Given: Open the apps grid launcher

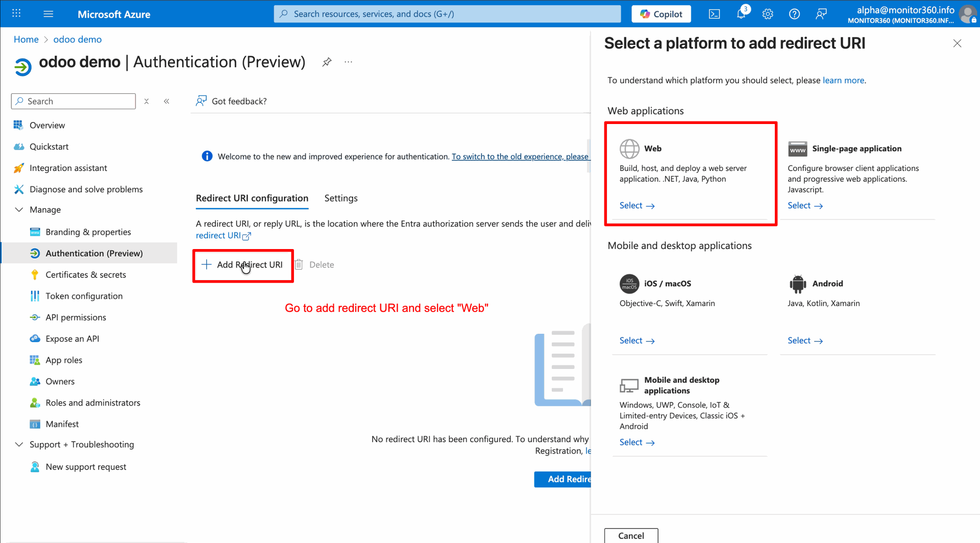Looking at the screenshot, I should [x=16, y=14].
